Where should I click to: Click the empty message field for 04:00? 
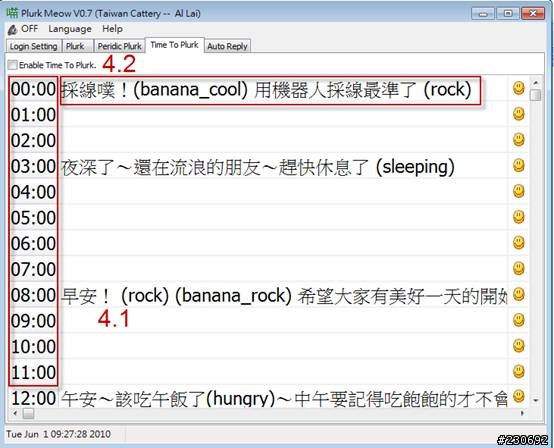pyautogui.click(x=284, y=192)
